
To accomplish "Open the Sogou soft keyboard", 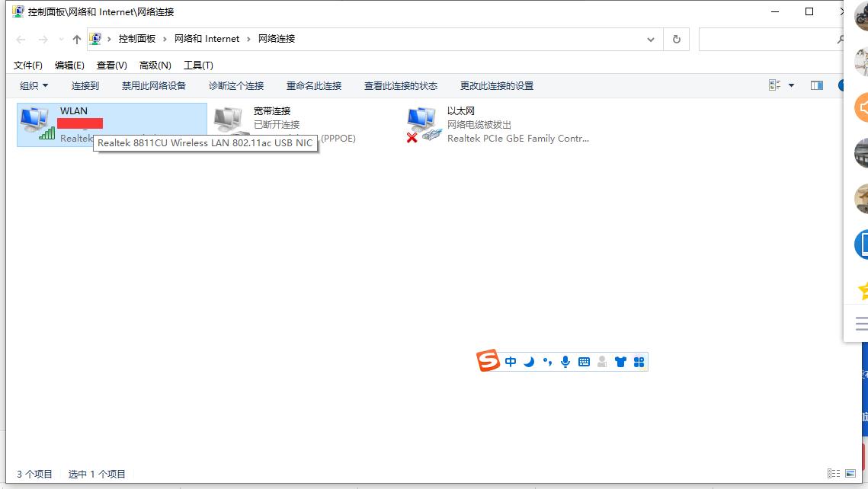I will 584,361.
